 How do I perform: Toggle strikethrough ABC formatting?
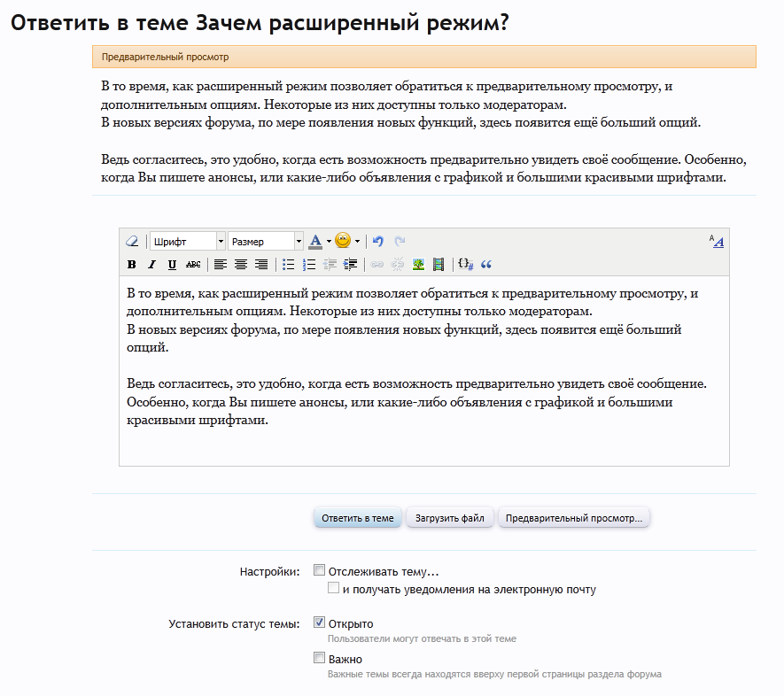point(193,264)
